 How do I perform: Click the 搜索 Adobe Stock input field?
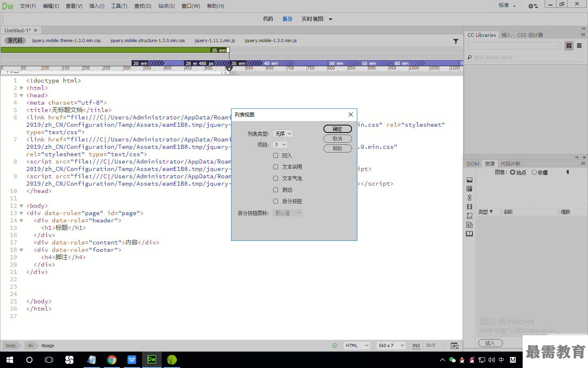coord(525,57)
